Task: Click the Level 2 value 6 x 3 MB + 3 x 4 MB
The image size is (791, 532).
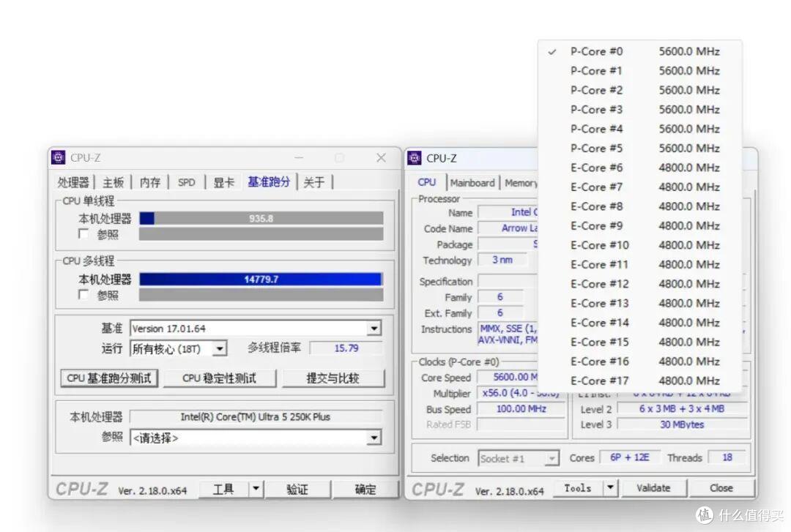Action: point(682,409)
